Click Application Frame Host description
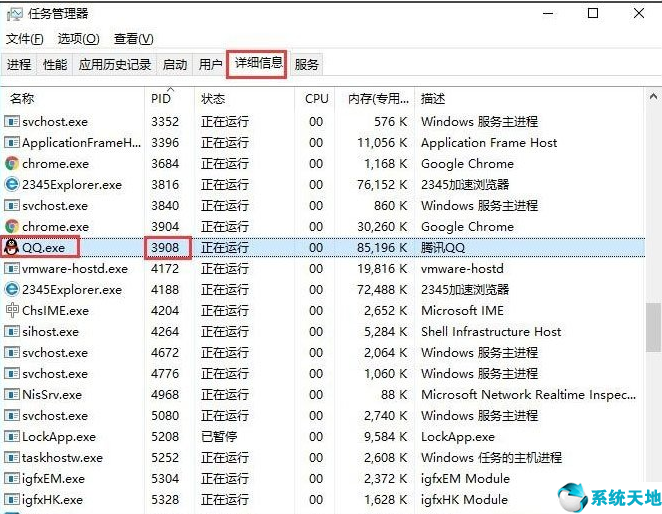This screenshot has height=514, width=662. tap(489, 143)
